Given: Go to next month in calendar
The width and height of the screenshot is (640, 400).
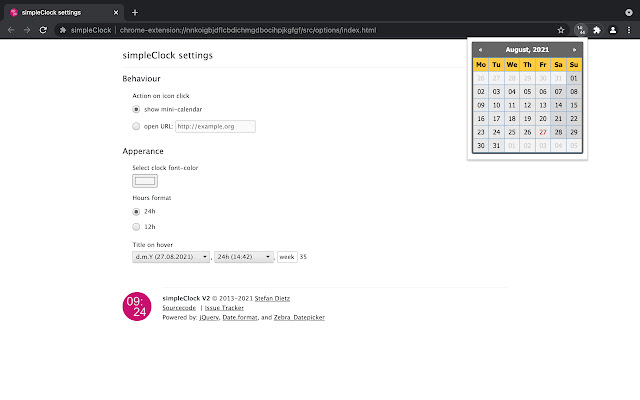Looking at the screenshot, I should tap(574, 49).
